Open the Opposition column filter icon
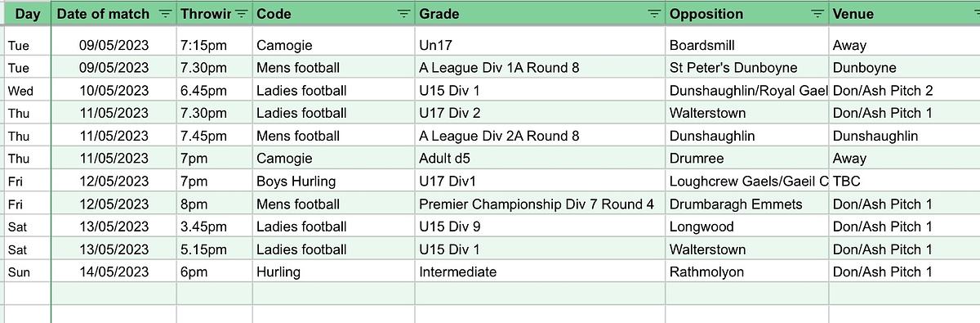This screenshot has height=323, width=980. 817,14
